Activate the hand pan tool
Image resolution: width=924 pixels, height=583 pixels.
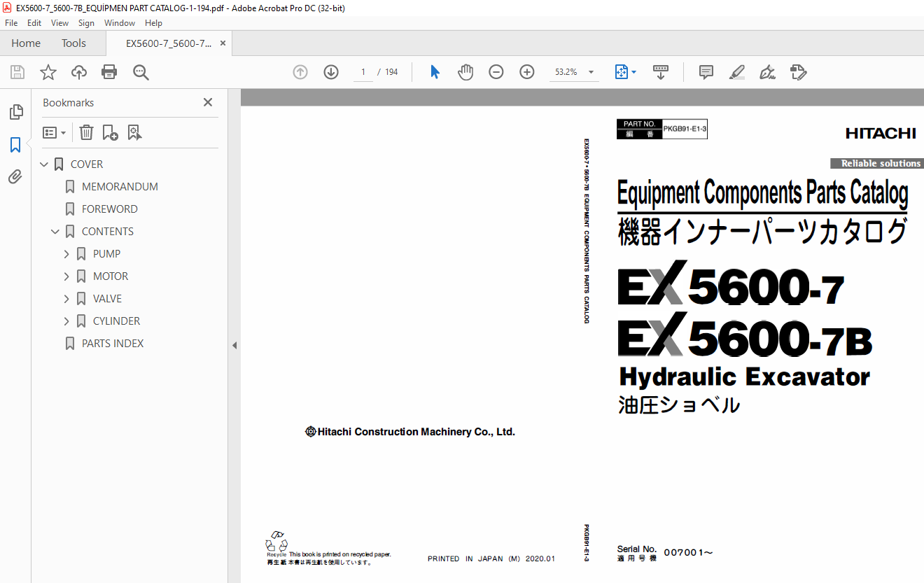point(465,72)
